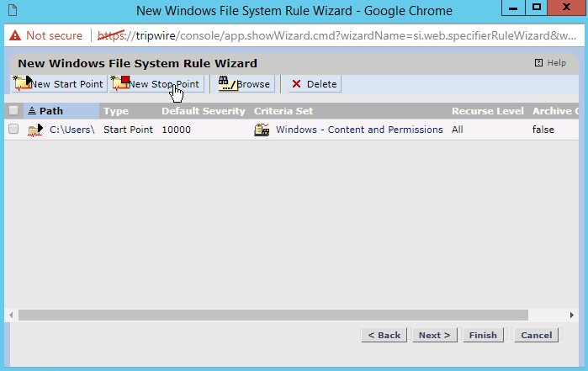This screenshot has height=371, width=588.
Task: Sort by the Type column header
Action: (115, 111)
